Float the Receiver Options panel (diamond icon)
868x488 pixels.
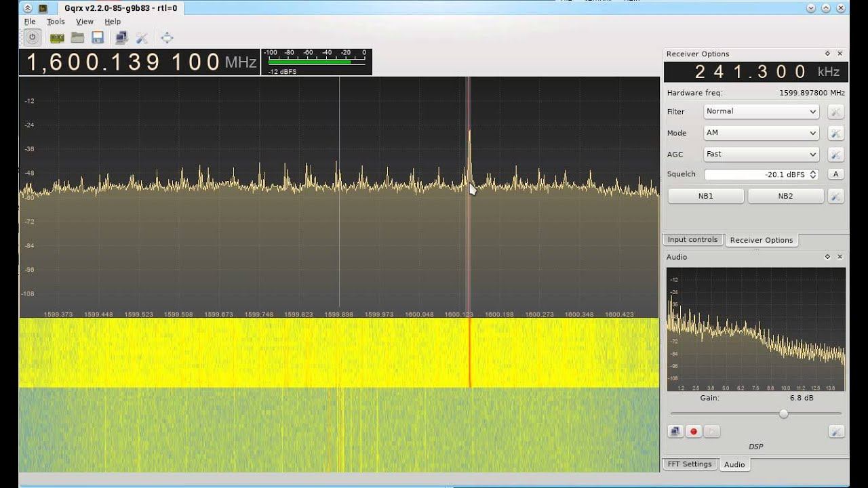click(827, 54)
